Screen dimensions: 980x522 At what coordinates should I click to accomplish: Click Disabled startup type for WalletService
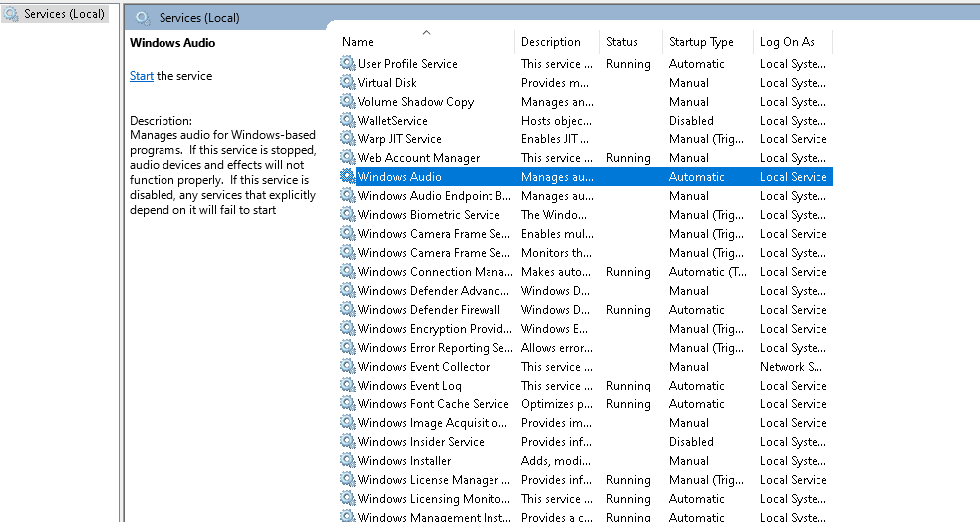[x=691, y=120]
